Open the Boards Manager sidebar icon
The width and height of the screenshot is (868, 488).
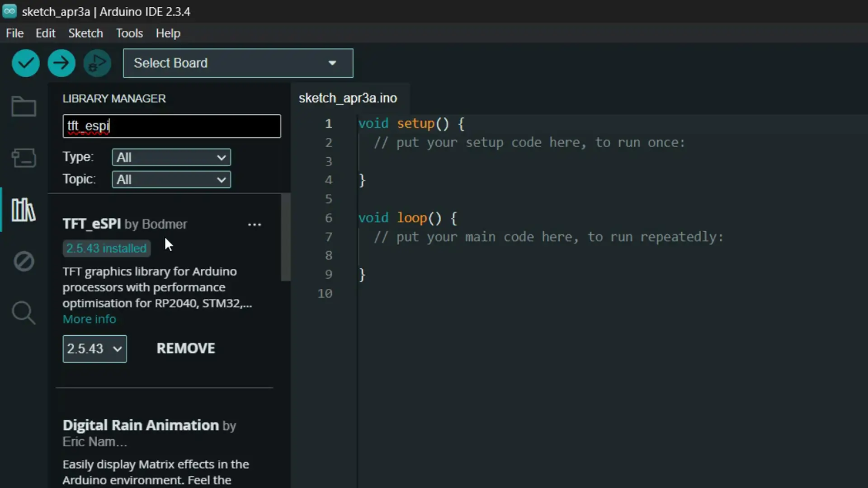(x=24, y=158)
